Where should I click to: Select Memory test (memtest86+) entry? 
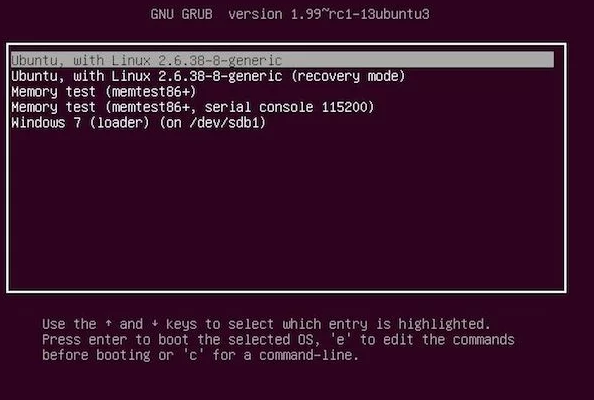coord(104,92)
